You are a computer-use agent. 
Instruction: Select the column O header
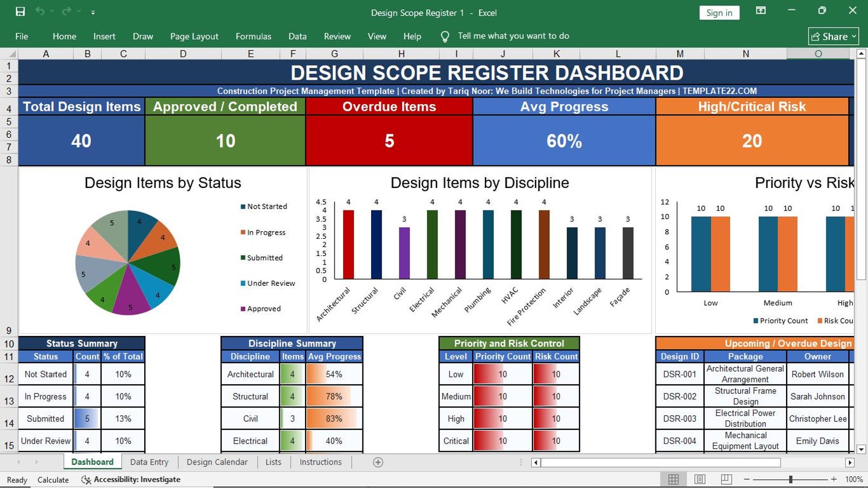(818, 54)
